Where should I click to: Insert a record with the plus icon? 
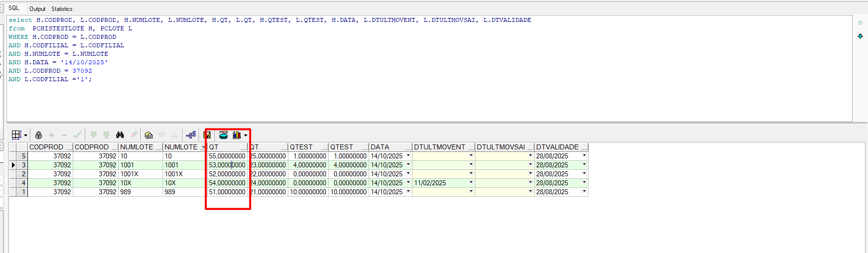pyautogui.click(x=51, y=135)
